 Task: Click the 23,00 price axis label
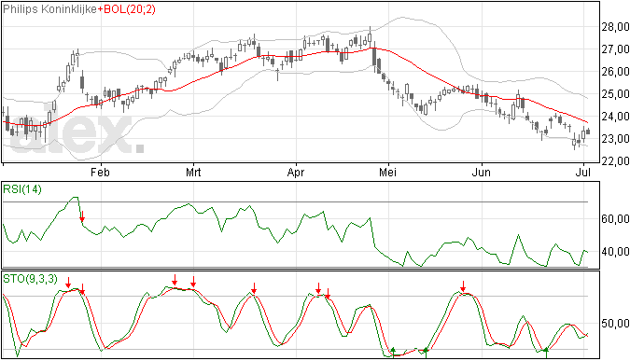616,139
